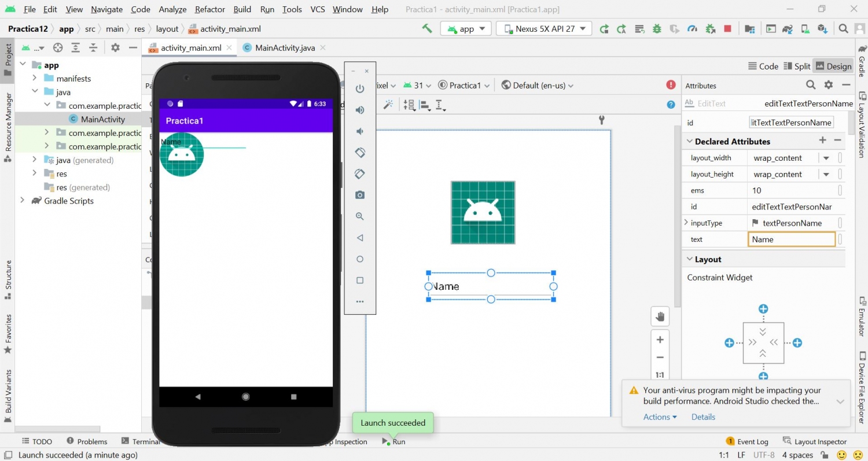Click the red Stop app icon
This screenshot has height=461, width=868.
point(728,28)
